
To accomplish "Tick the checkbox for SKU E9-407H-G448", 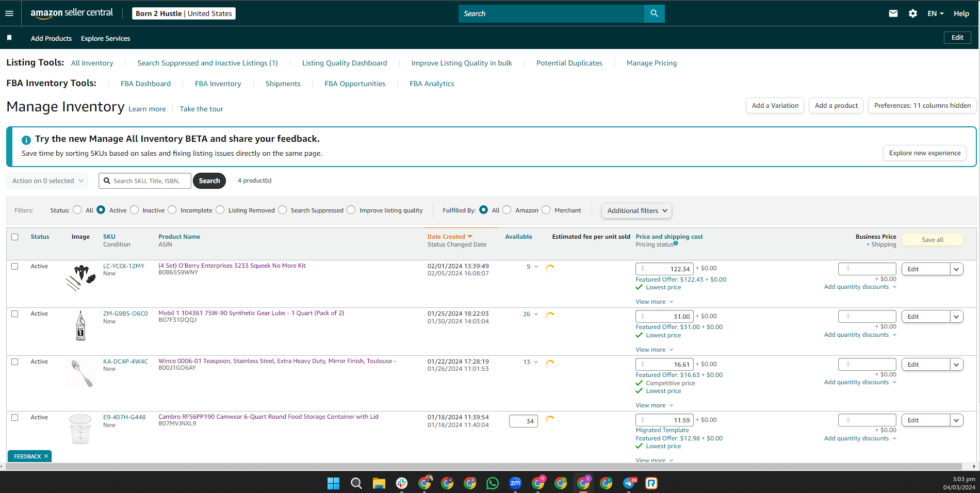I will click(15, 417).
